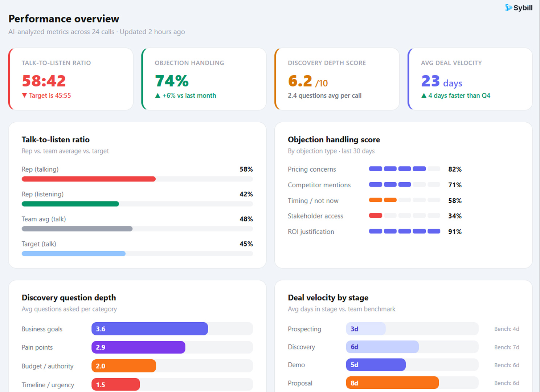This screenshot has width=540, height=392.
Task: Select the Rep (listening) green progress bar
Action: (x=70, y=204)
